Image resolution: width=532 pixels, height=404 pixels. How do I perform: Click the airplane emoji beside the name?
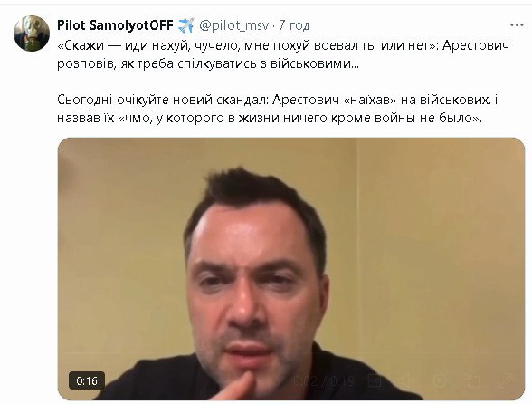coord(186,25)
